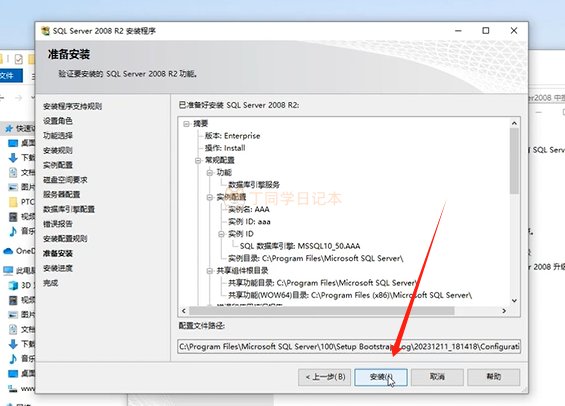Select 实例 ID: aaa tree row
Image resolution: width=565 pixels, height=406 pixels.
tap(249, 222)
